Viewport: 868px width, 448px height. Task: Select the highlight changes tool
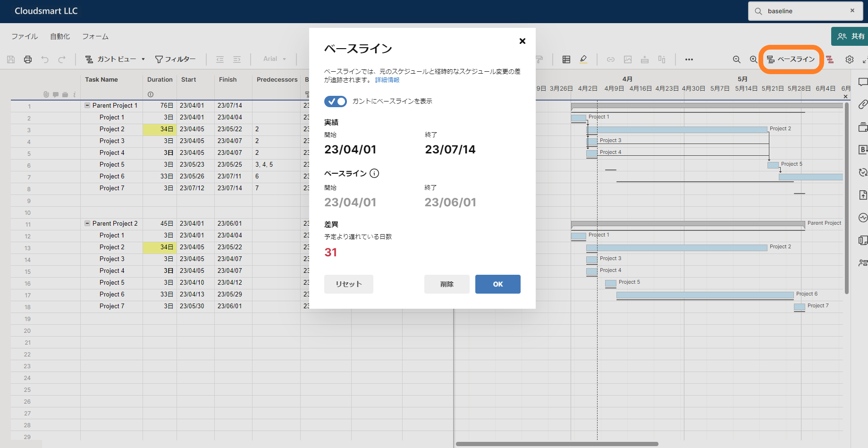coord(584,59)
